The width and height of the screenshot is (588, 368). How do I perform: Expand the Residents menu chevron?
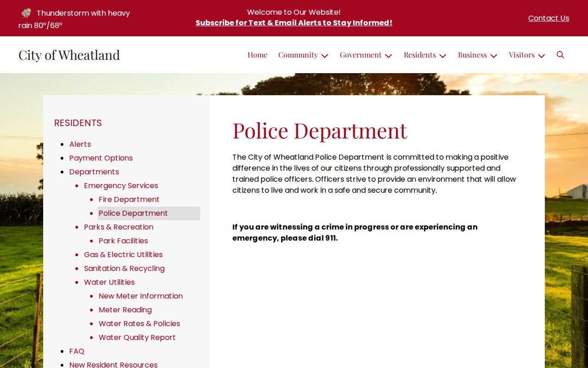coord(443,56)
